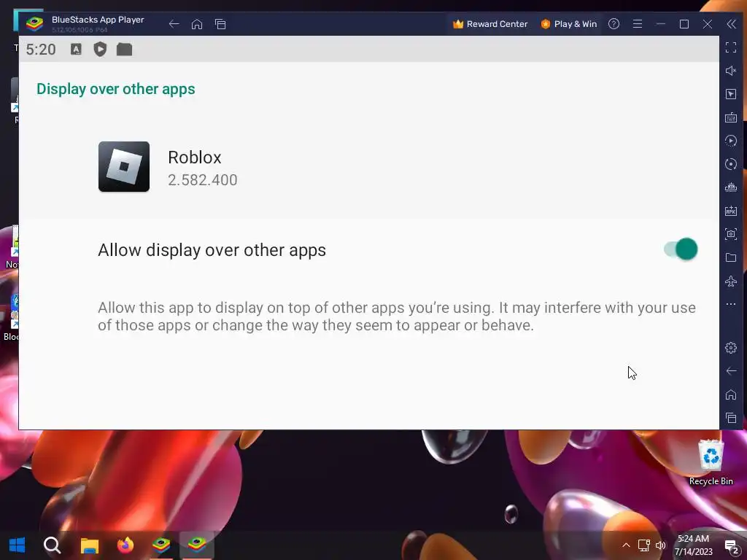This screenshot has width=747, height=560.
Task: Toggle cursor lock in sidebar
Action: [x=731, y=94]
